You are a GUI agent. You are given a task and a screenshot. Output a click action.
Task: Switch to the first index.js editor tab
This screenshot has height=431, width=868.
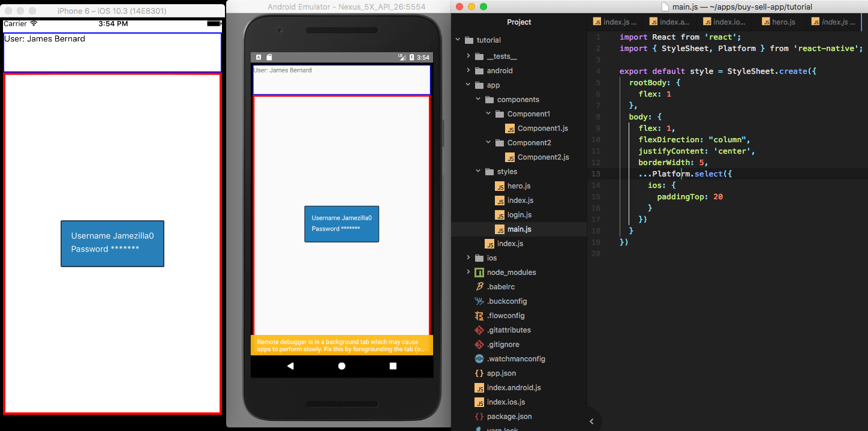[615, 22]
